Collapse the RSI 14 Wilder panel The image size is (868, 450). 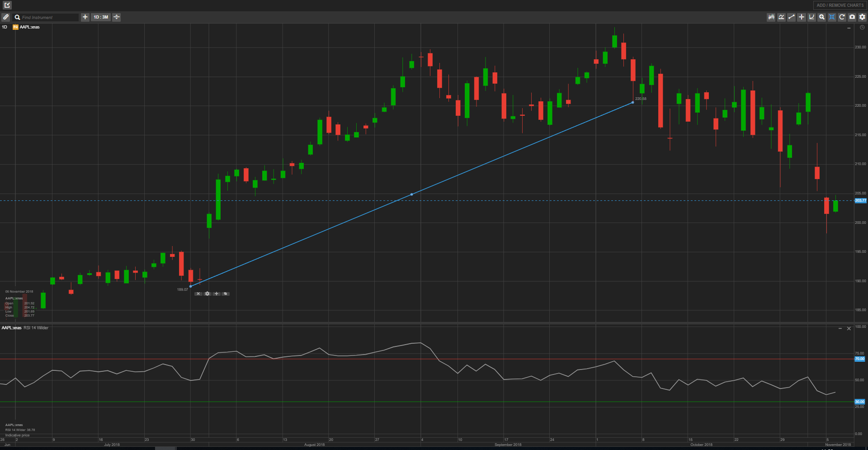pyautogui.click(x=840, y=329)
